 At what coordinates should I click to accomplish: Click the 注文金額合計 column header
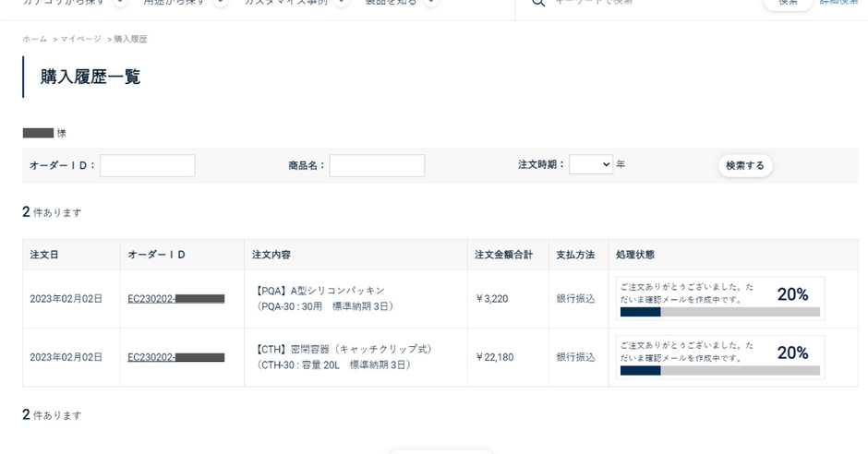tap(503, 255)
